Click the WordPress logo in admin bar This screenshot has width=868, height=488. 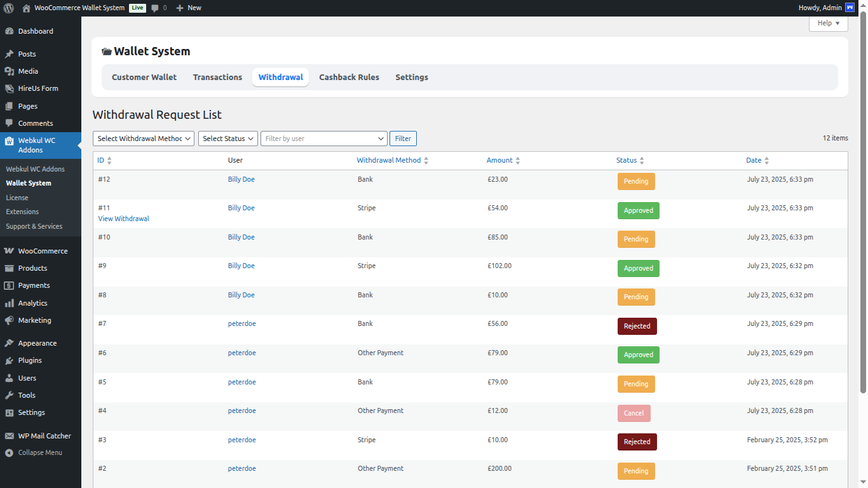pyautogui.click(x=8, y=8)
